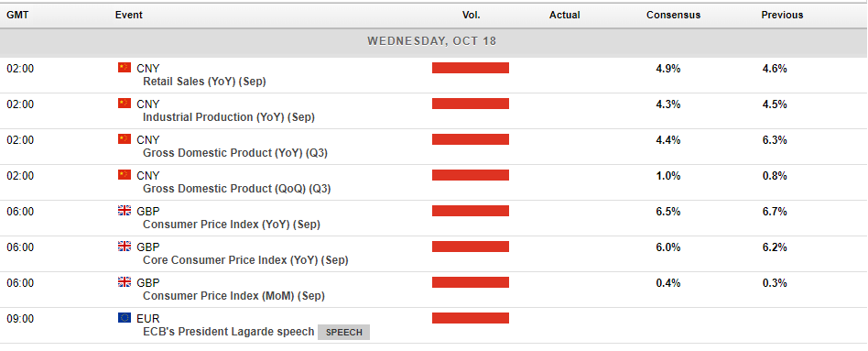Open Gross Domestic Product (QoQ) (Q3) event
This screenshot has width=868, height=351.
click(x=237, y=189)
